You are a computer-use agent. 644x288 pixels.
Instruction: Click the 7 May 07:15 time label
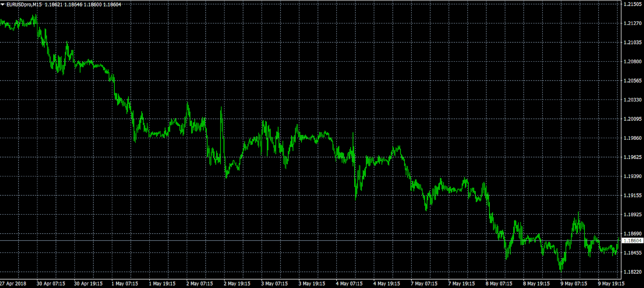[x=424, y=284]
